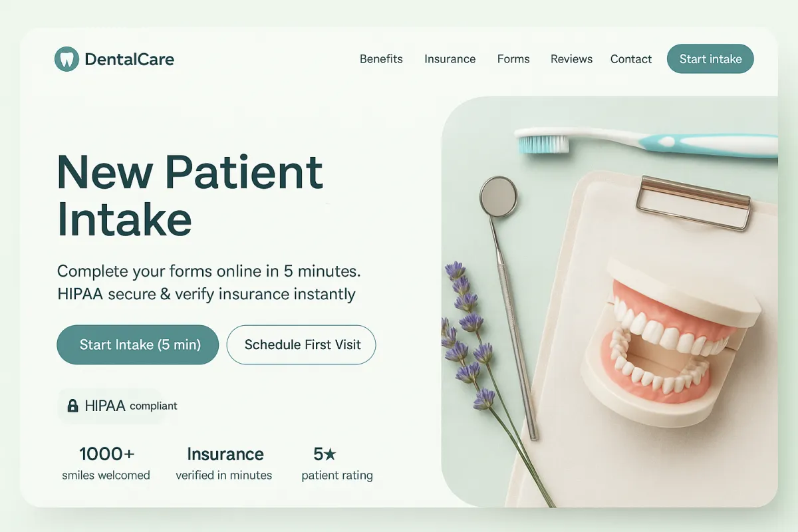Click the star icon in the 5★ rating
This screenshot has width=798, height=532.
click(x=331, y=454)
